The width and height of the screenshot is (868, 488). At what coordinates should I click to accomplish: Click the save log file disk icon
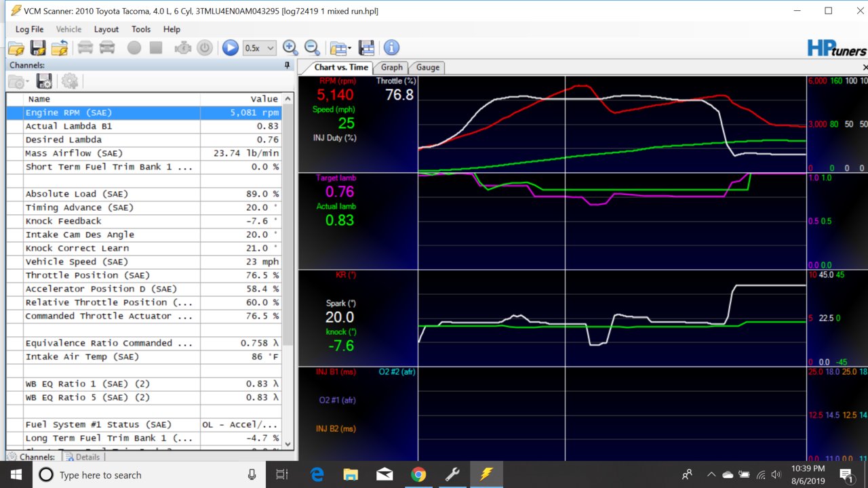coord(38,48)
